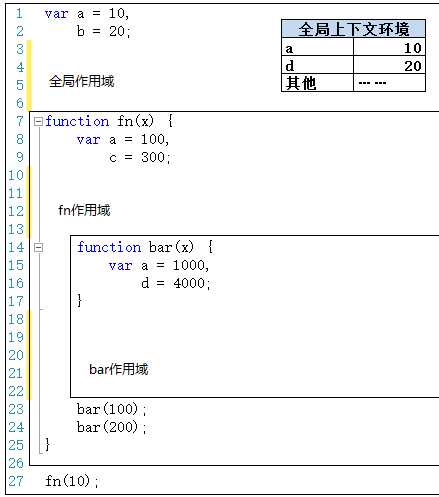The height and width of the screenshot is (497, 439).
Task: Click the closing brace on line 17
Action: point(79,301)
